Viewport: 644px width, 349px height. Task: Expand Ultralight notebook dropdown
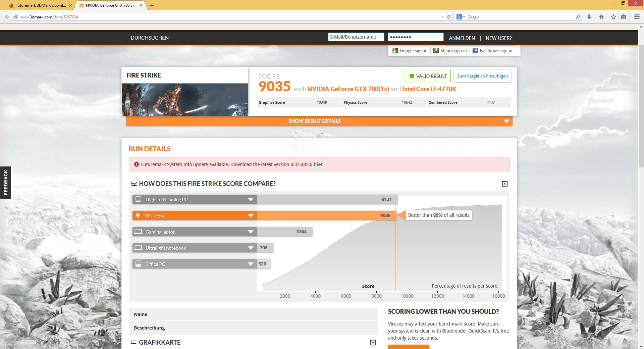(251, 248)
